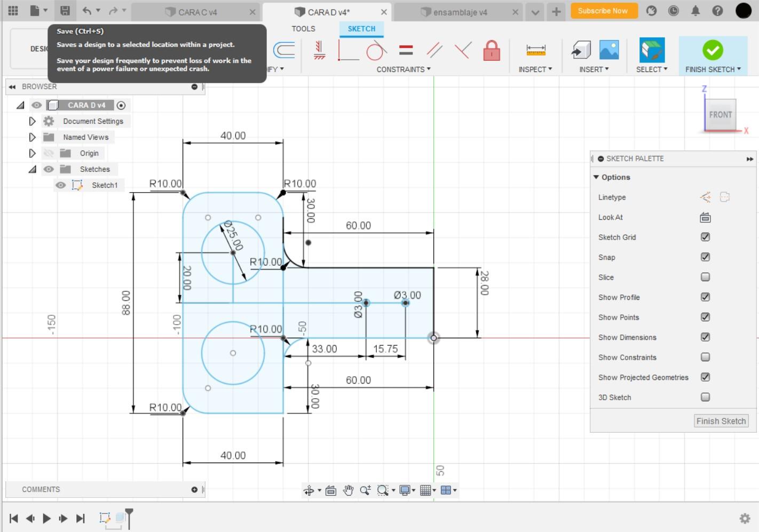Click the Measure tool icon

pos(535,51)
